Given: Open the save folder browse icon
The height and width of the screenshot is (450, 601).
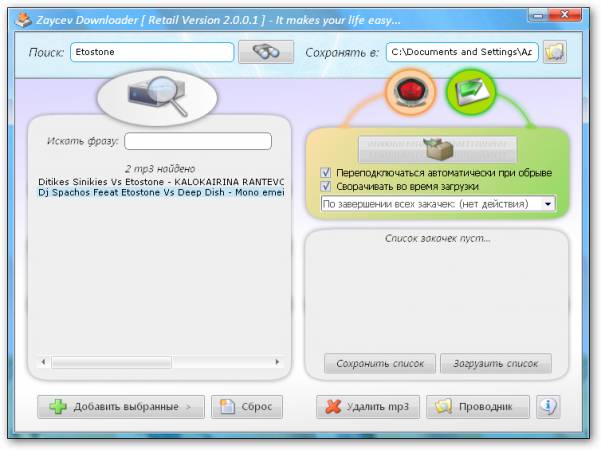Looking at the screenshot, I should pos(555,52).
